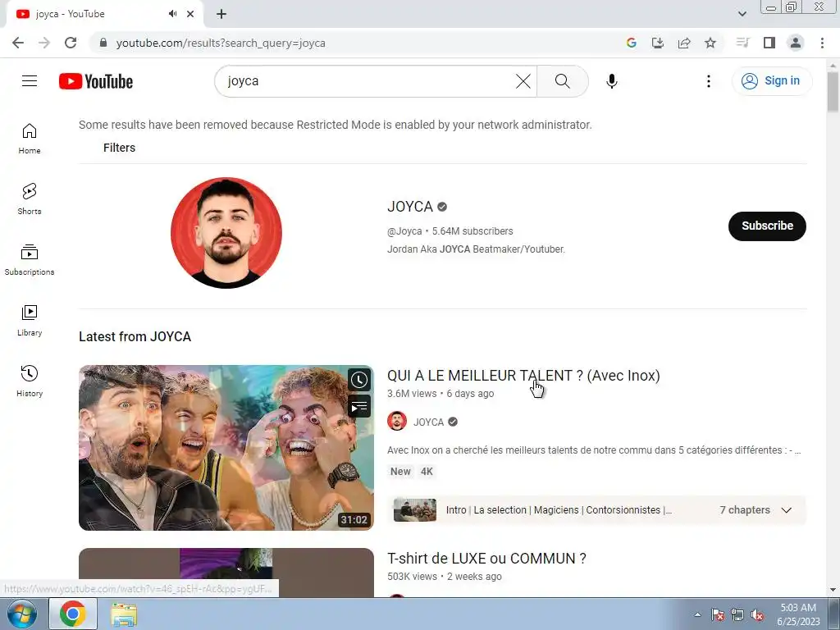
Task: Click the muted volume tray icon
Action: 757,615
